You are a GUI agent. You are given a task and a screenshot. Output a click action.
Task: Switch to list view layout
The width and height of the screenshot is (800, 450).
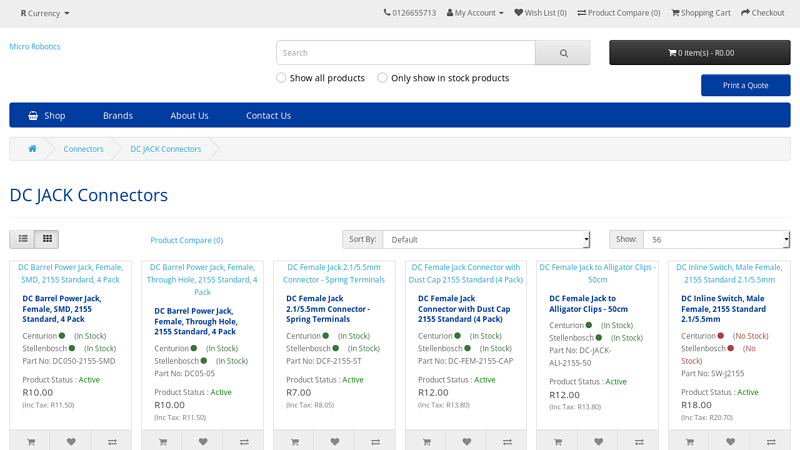click(x=22, y=239)
